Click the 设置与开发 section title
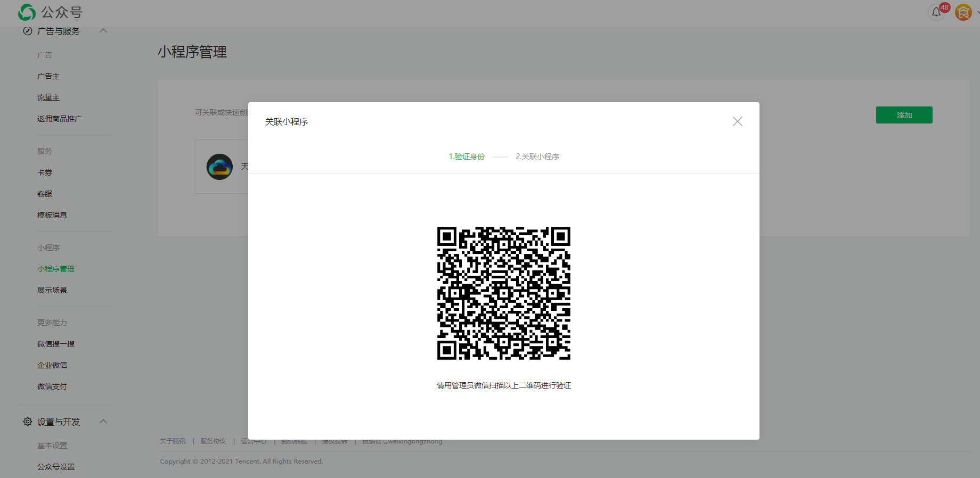The image size is (980, 478). tap(59, 422)
